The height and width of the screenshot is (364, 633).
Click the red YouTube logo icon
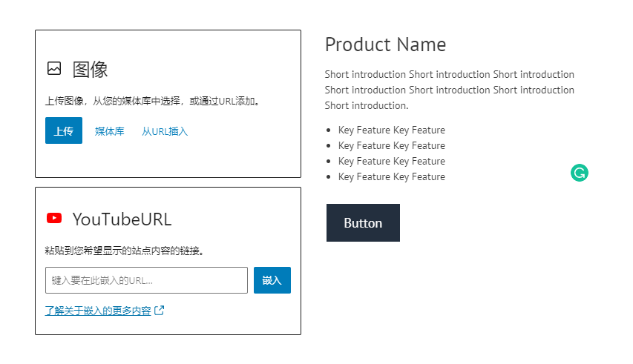tap(54, 218)
